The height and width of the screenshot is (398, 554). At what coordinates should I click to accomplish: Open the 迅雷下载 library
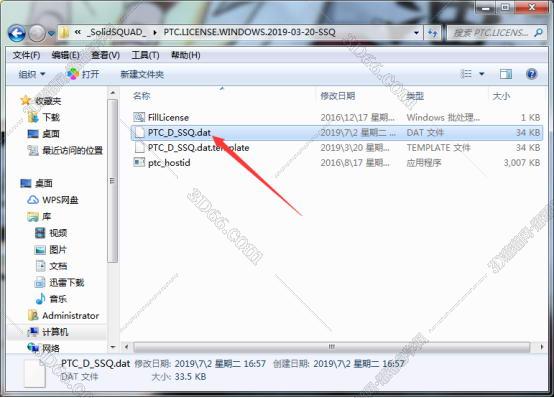(66, 282)
